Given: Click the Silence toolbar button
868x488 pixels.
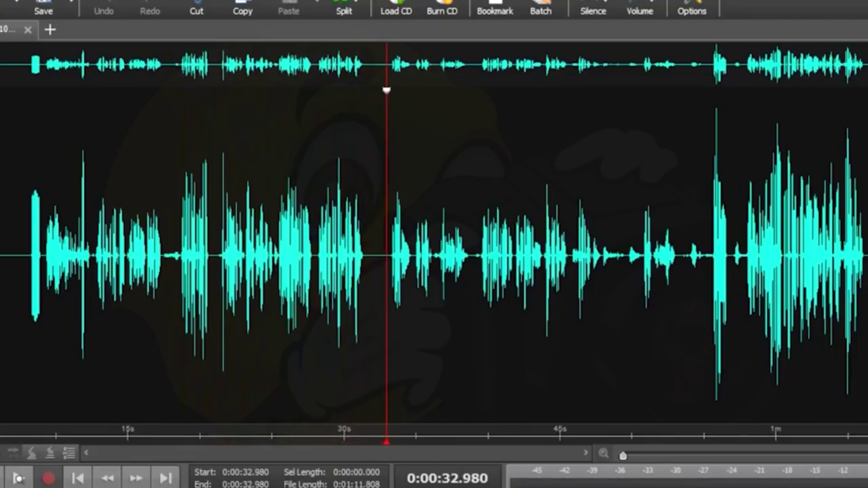Looking at the screenshot, I should (x=593, y=8).
